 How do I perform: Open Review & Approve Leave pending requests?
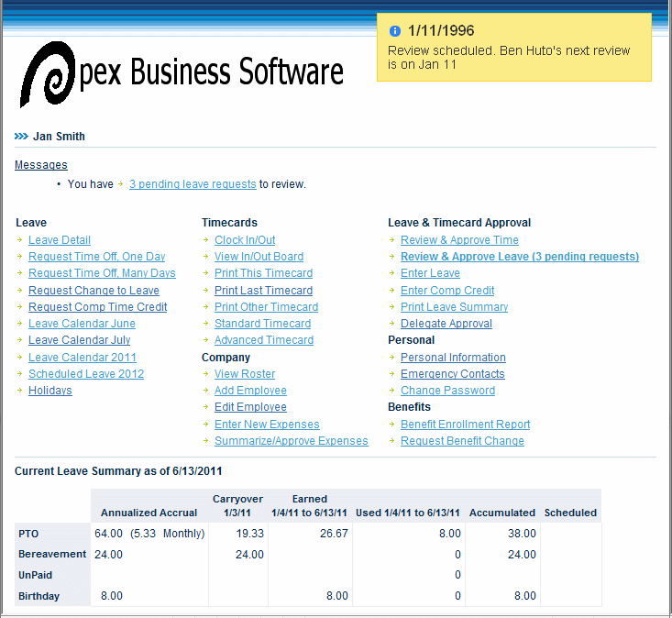[519, 257]
